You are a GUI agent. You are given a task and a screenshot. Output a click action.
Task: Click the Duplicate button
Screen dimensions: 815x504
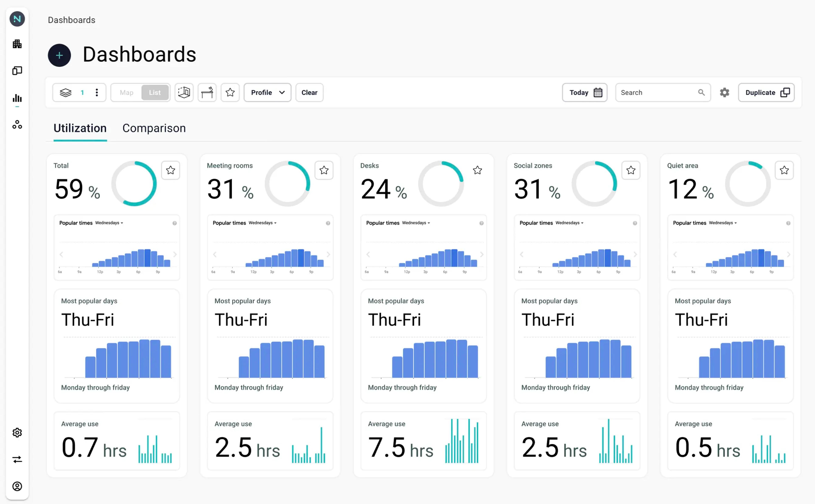point(766,92)
